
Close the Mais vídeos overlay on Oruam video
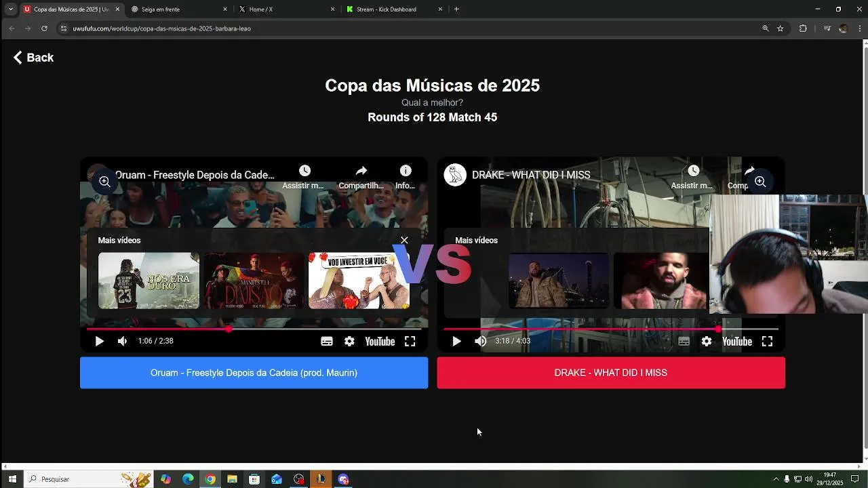(404, 240)
